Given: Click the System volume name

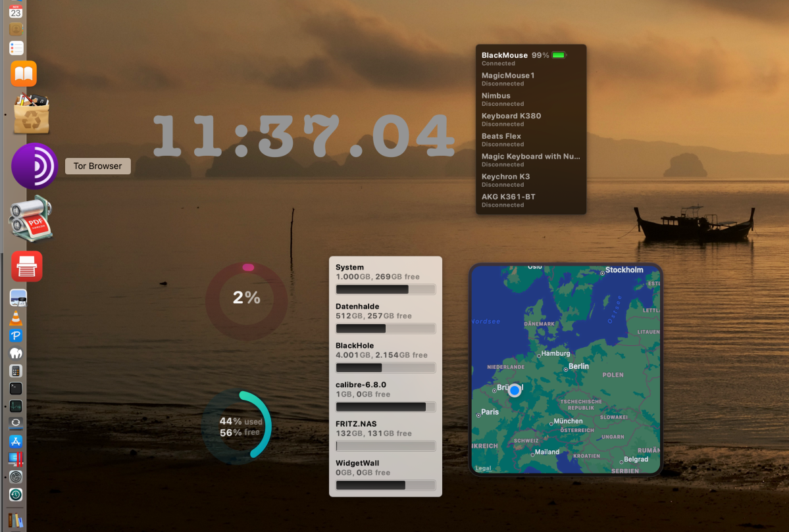Looking at the screenshot, I should [349, 267].
